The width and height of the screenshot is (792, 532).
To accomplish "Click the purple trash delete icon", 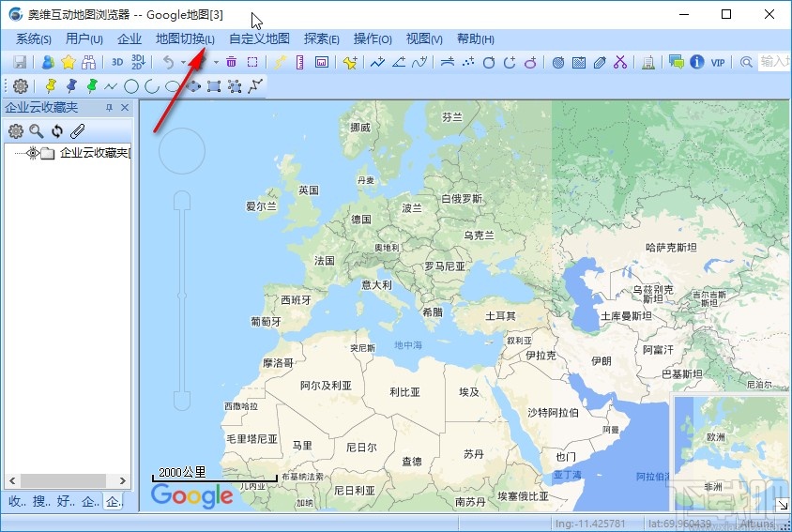I will 232,62.
